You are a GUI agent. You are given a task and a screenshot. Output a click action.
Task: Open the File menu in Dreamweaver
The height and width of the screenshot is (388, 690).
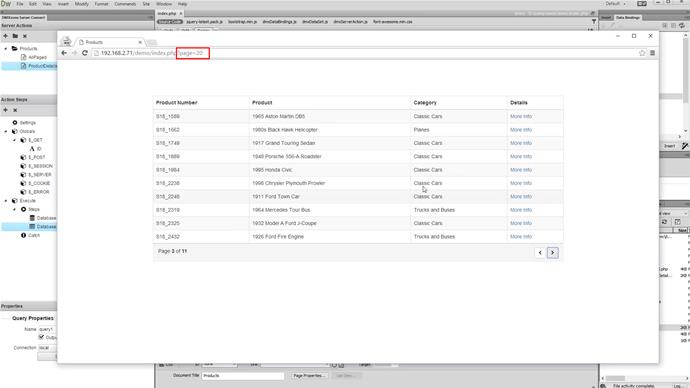pyautogui.click(x=20, y=4)
